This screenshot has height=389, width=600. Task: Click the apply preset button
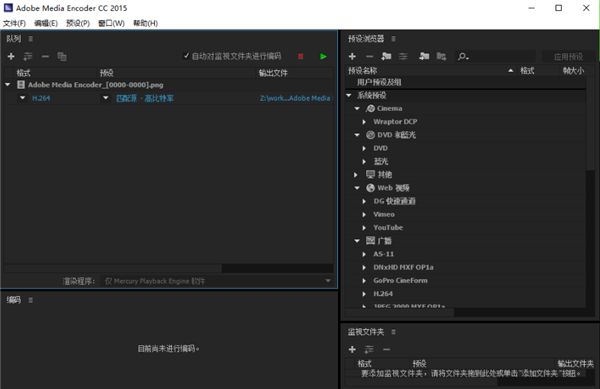569,57
